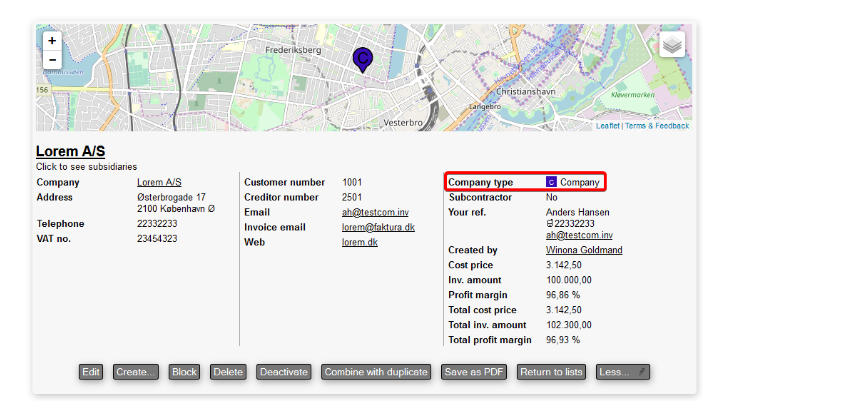Viewport: 843px width, 416px height.
Task: Open the map layers control
Action: (x=672, y=45)
